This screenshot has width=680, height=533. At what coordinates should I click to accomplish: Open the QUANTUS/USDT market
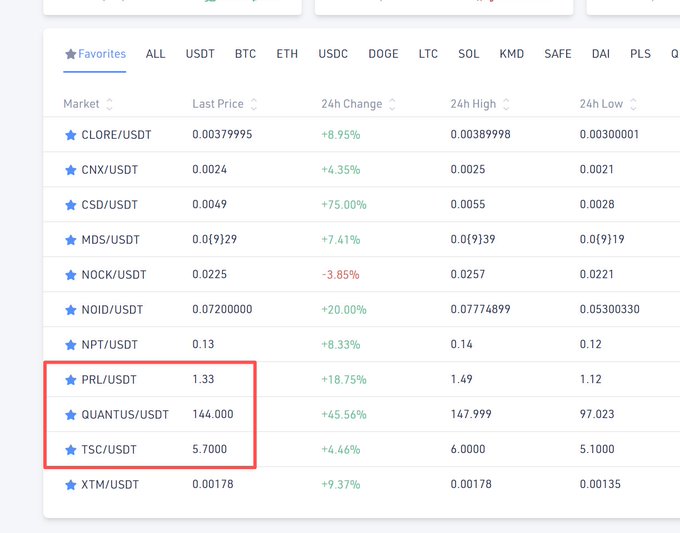pos(125,415)
